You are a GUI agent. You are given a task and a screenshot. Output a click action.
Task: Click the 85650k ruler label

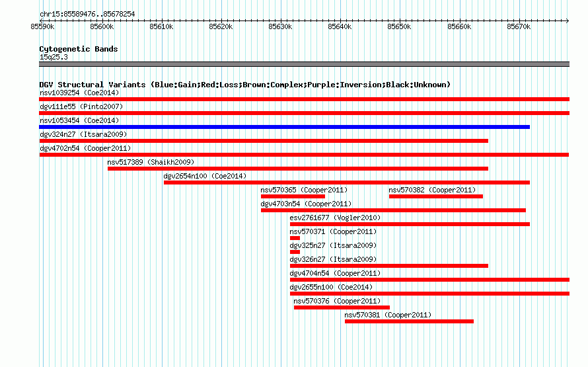pos(399,26)
